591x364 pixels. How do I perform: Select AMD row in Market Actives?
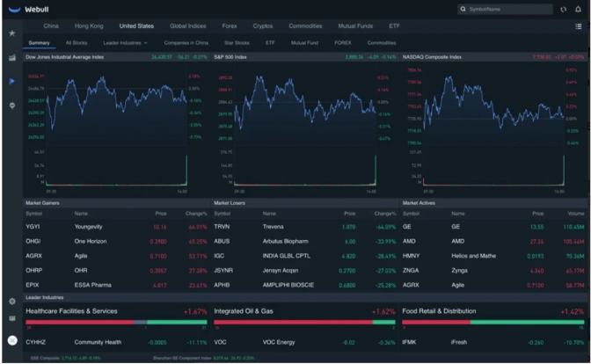493,242
